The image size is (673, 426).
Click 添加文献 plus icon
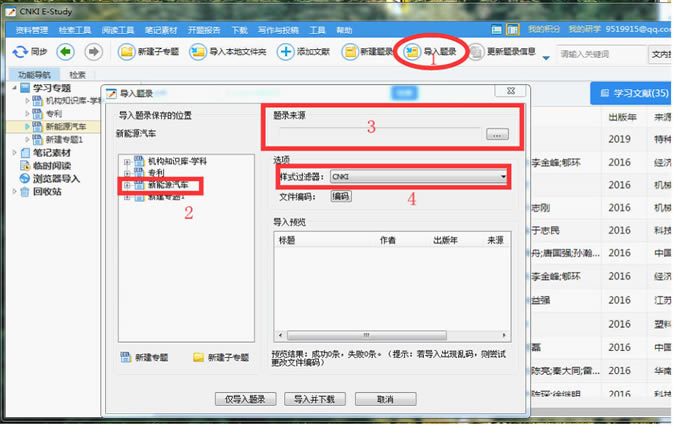click(x=285, y=52)
